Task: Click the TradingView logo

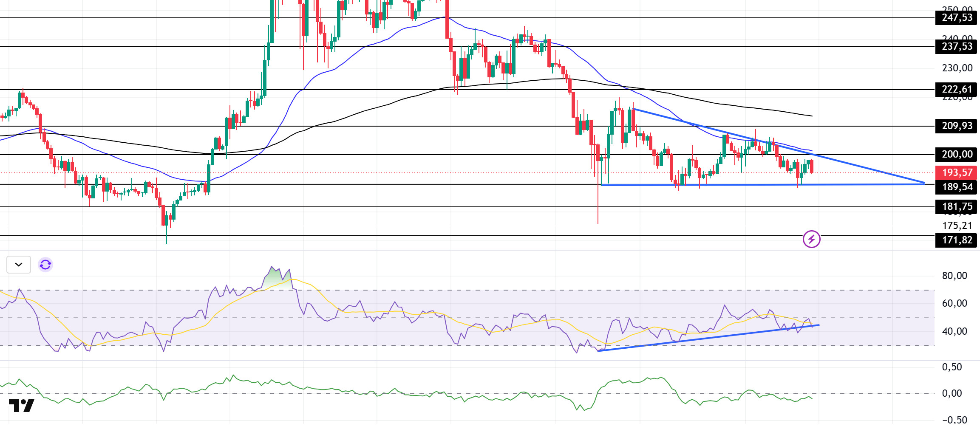Action: pos(21,406)
